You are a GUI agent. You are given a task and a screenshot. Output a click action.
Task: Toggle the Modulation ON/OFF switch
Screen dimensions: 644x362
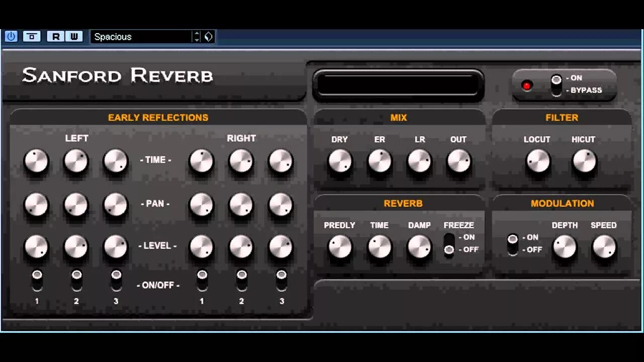click(512, 244)
